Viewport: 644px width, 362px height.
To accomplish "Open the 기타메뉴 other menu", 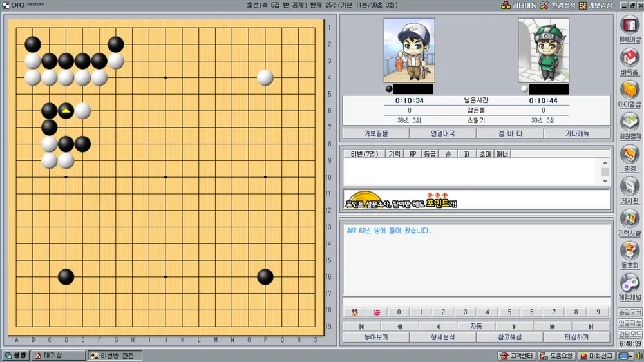I will pyautogui.click(x=576, y=133).
